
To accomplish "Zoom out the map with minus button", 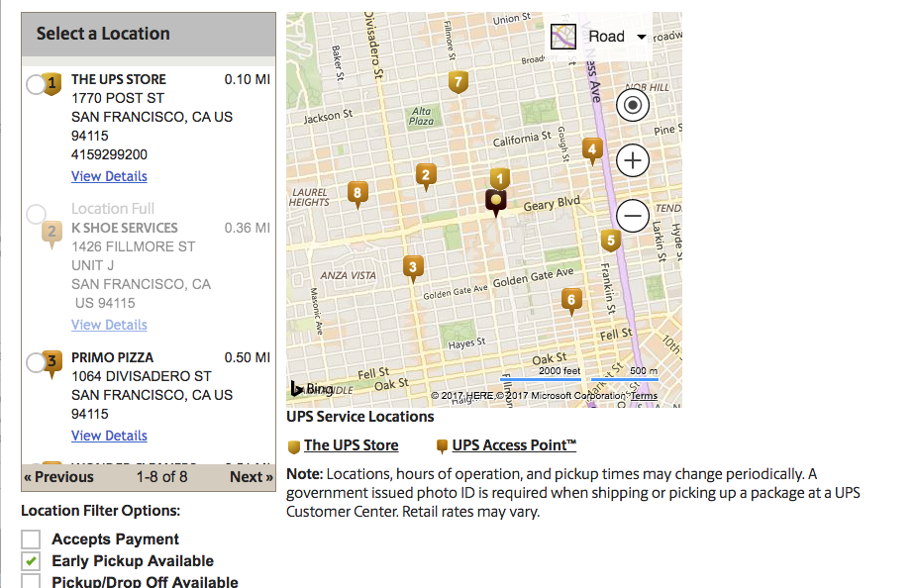I will [x=633, y=216].
